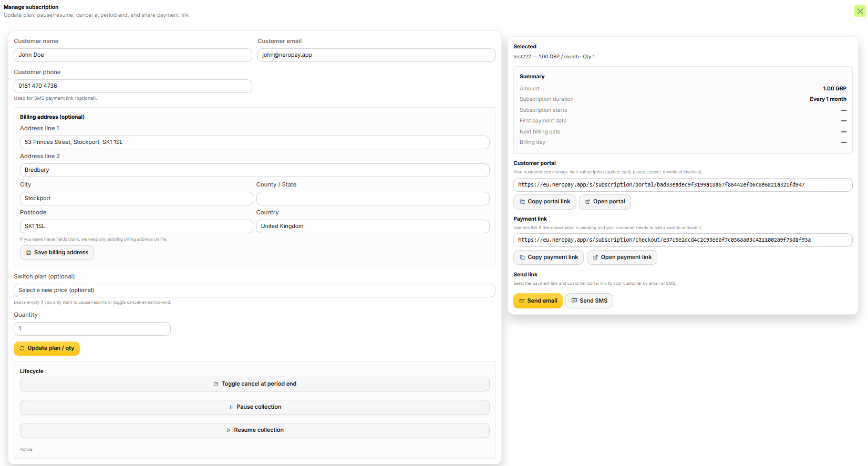Toggle cancel at period end

254,384
